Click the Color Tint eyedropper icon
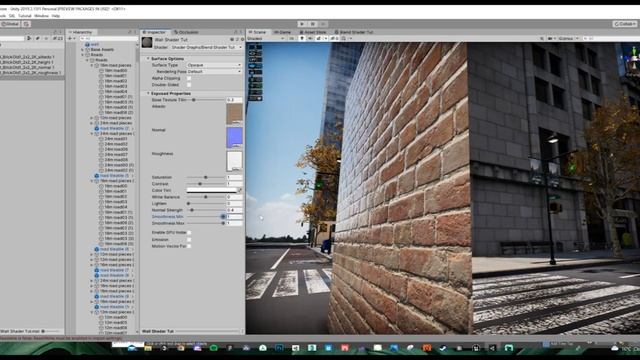The image size is (640, 360). 240,190
